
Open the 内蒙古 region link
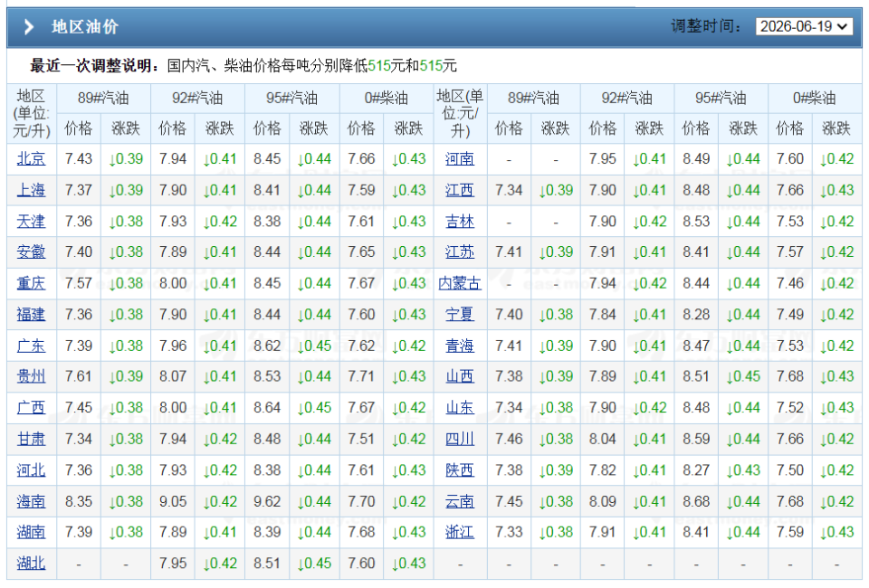point(460,283)
